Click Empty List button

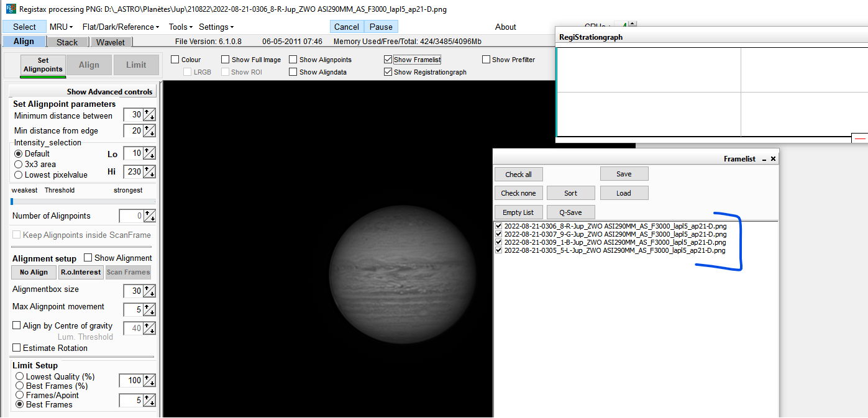[518, 212]
